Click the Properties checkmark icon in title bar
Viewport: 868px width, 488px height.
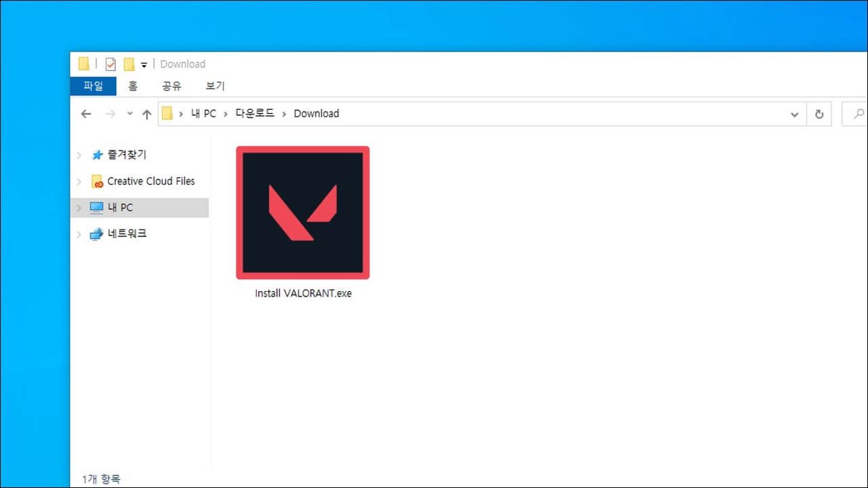tap(111, 64)
